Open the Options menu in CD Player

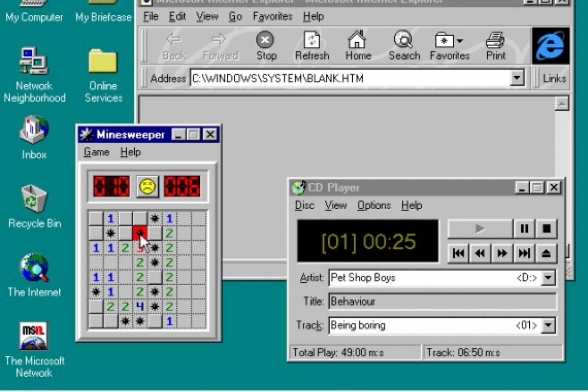pyautogui.click(x=374, y=205)
